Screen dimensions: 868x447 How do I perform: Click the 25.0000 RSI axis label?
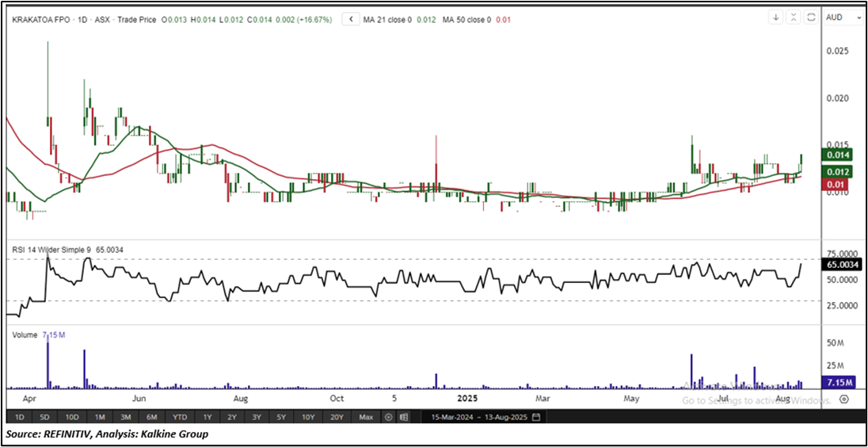pos(843,306)
